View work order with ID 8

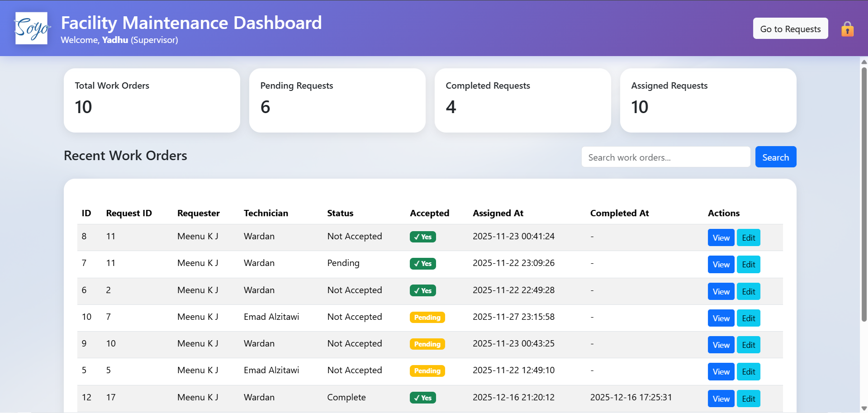point(721,237)
